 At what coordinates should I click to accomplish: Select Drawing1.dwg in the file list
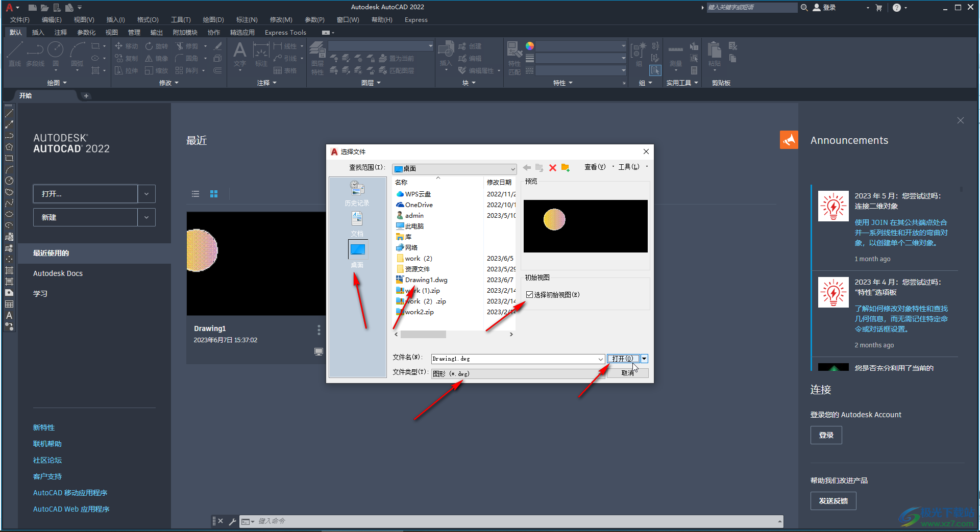coord(426,280)
